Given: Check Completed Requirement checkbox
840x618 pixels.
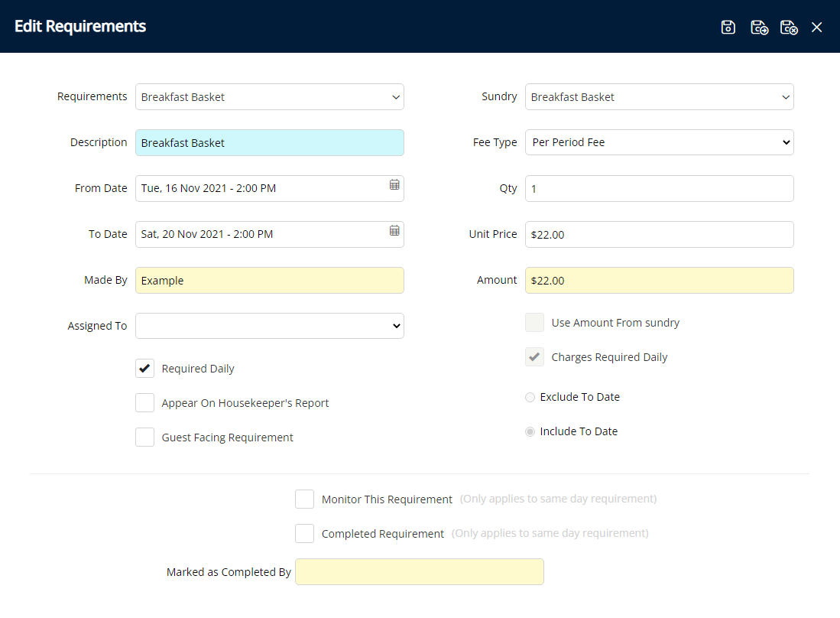Looking at the screenshot, I should (x=304, y=533).
